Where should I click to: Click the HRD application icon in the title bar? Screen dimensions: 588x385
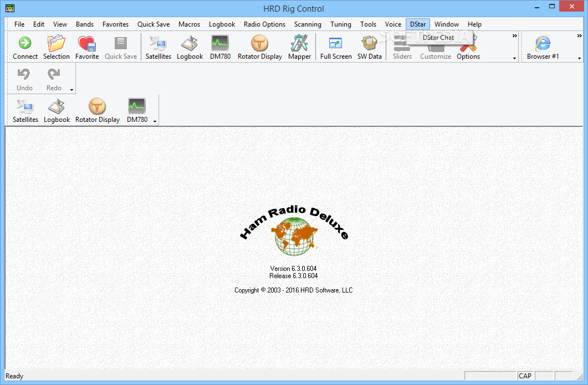tap(10, 8)
